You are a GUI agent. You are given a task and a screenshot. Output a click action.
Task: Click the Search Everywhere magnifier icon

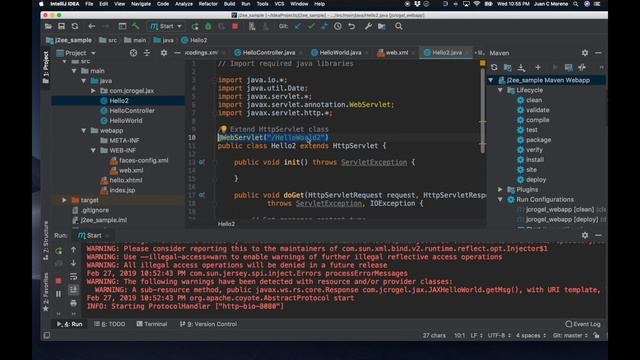(399, 27)
